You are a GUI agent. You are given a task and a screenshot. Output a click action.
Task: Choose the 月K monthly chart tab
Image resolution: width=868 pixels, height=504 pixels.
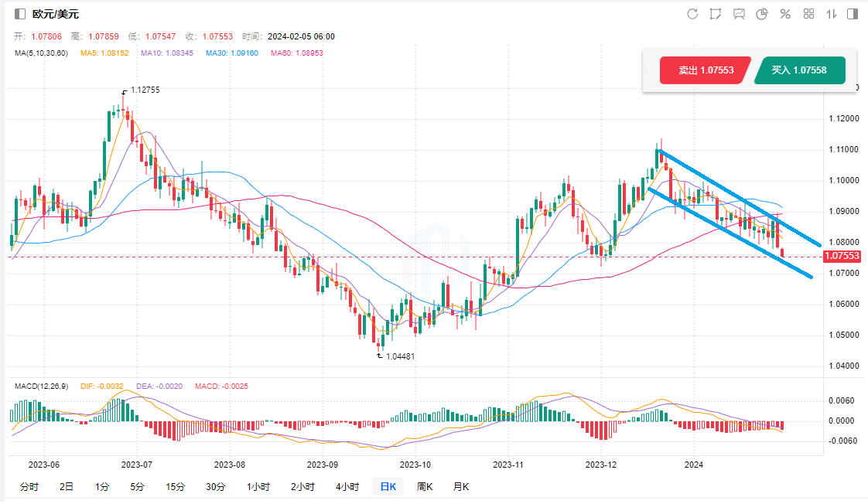click(460, 486)
